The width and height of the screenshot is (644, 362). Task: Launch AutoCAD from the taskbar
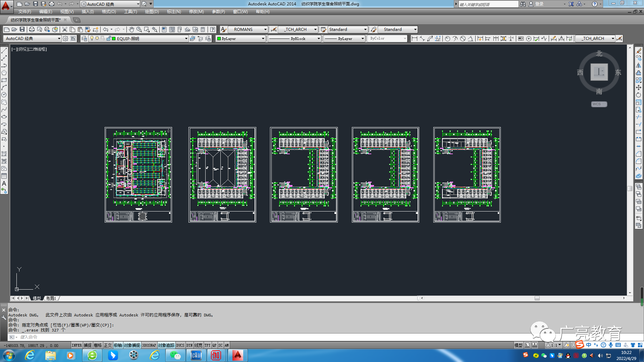pyautogui.click(x=237, y=355)
